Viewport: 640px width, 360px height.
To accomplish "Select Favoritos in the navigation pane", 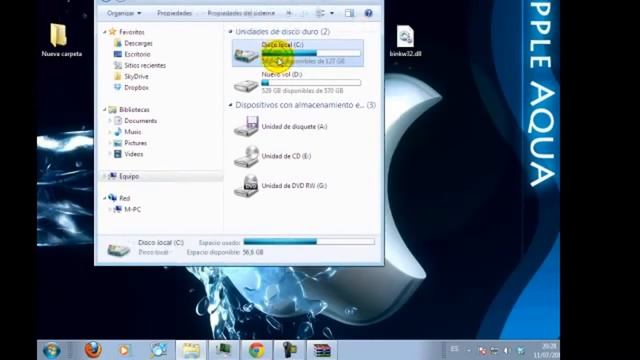I will click(x=131, y=32).
